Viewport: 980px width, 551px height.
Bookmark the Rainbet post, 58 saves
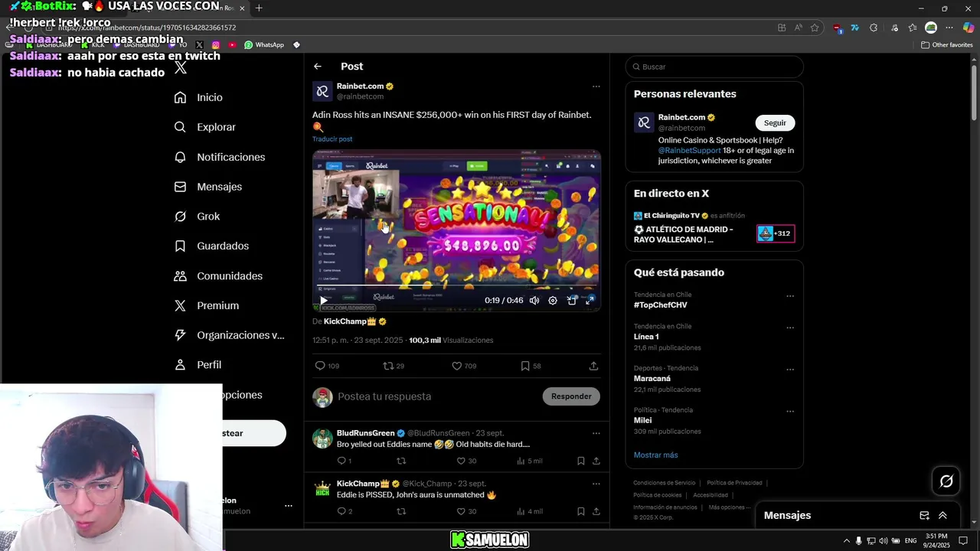coord(531,366)
